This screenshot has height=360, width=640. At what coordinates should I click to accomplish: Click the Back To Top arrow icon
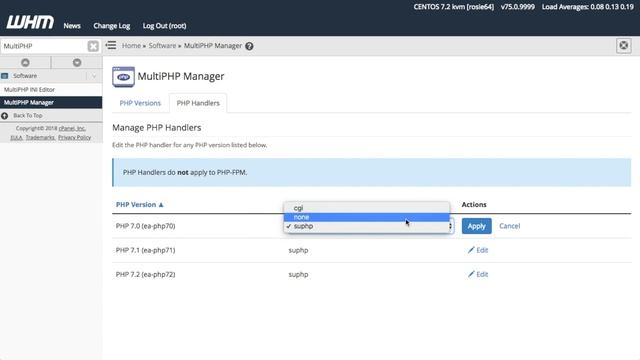click(x=4, y=116)
